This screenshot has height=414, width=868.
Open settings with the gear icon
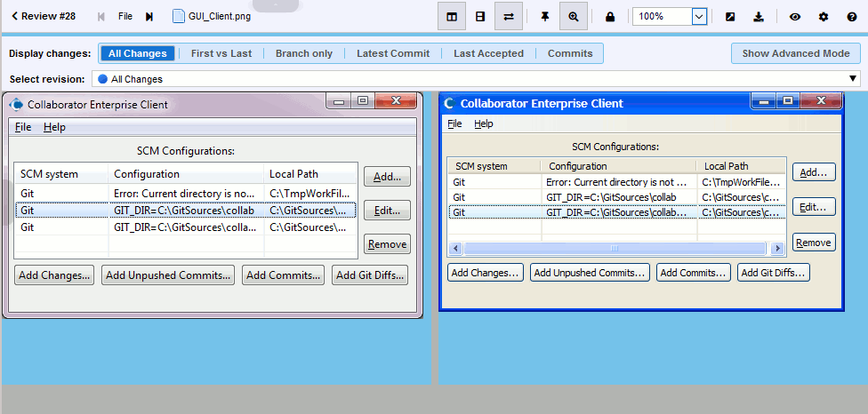point(824,16)
